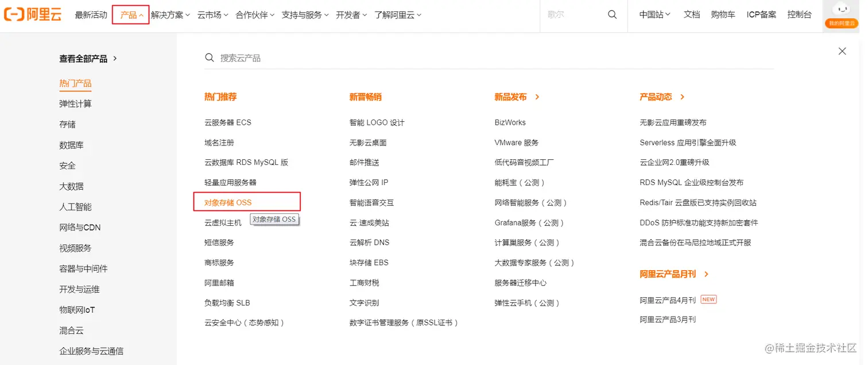Expand 了解阿里云 dropdown

398,15
